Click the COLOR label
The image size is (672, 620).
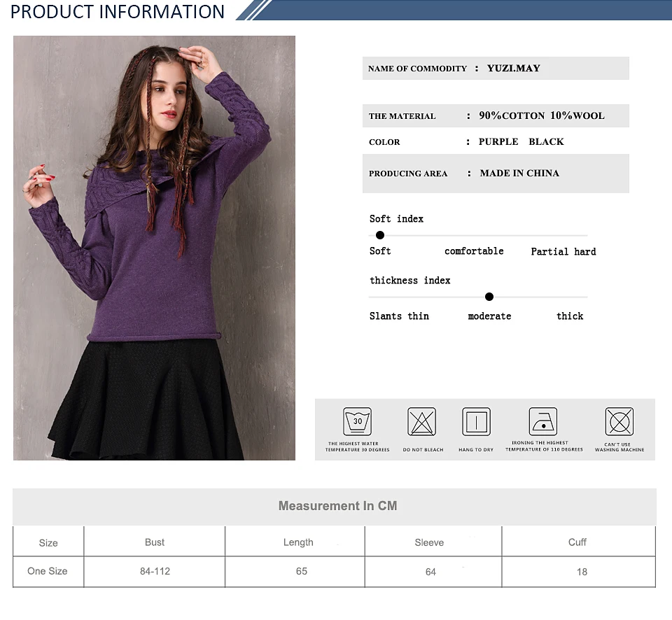point(384,142)
